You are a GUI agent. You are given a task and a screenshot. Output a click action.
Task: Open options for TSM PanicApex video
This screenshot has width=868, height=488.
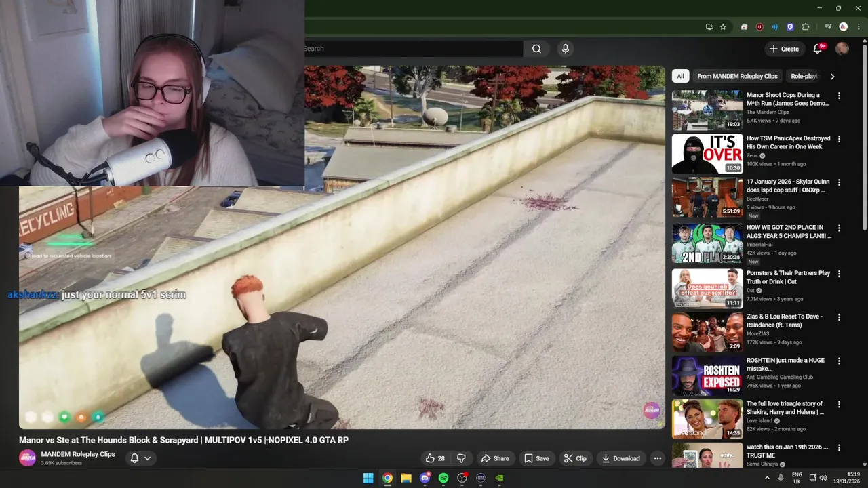[x=839, y=139]
